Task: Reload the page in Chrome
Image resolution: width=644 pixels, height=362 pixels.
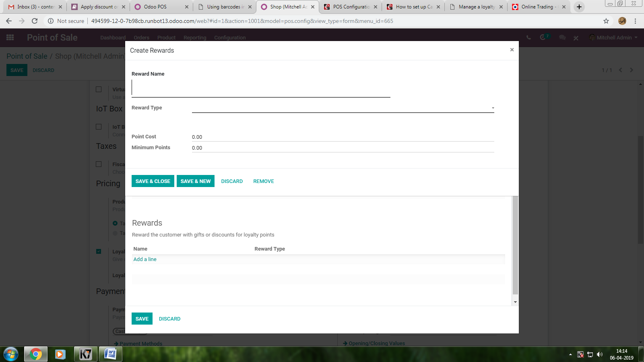Action: click(35, 21)
